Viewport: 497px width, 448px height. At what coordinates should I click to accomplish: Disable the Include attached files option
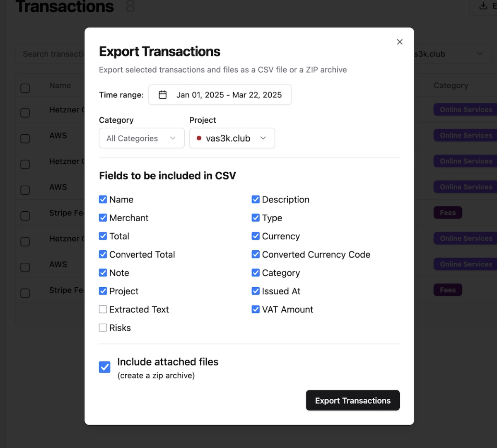(104, 367)
